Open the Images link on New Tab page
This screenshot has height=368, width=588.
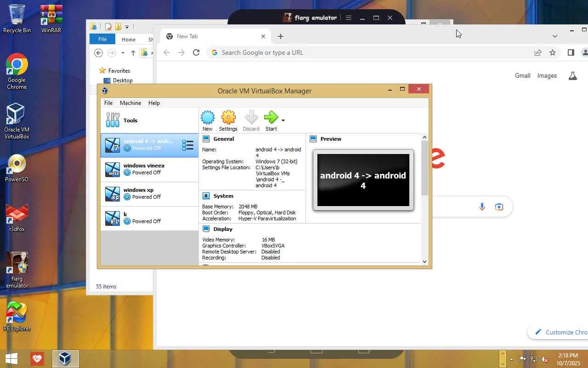click(547, 75)
